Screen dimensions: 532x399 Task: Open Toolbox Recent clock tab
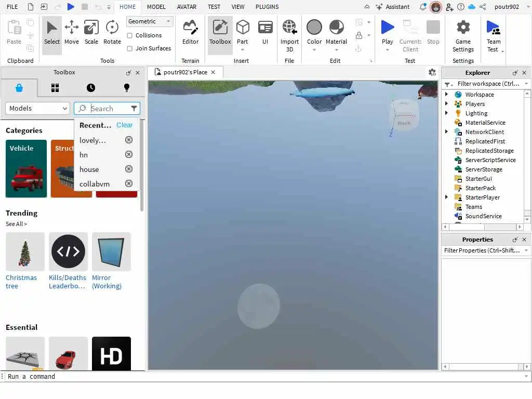pyautogui.click(x=91, y=88)
